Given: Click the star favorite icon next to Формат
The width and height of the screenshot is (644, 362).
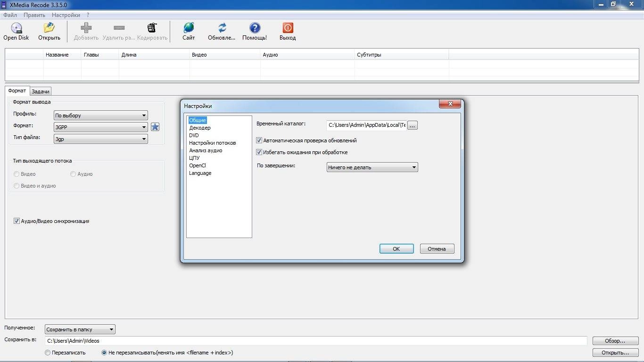Looking at the screenshot, I should coord(155,127).
